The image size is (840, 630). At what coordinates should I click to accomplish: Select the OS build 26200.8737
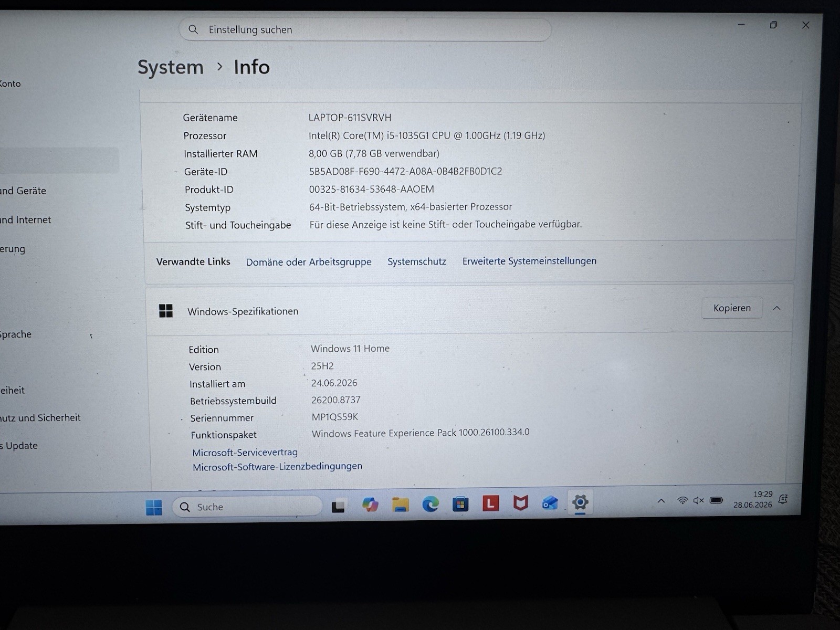tap(336, 400)
